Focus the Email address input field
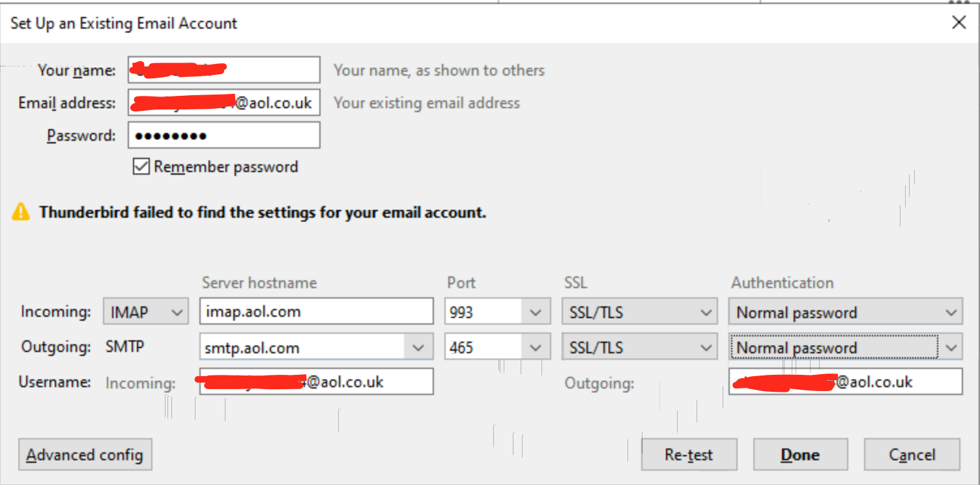 coord(223,102)
